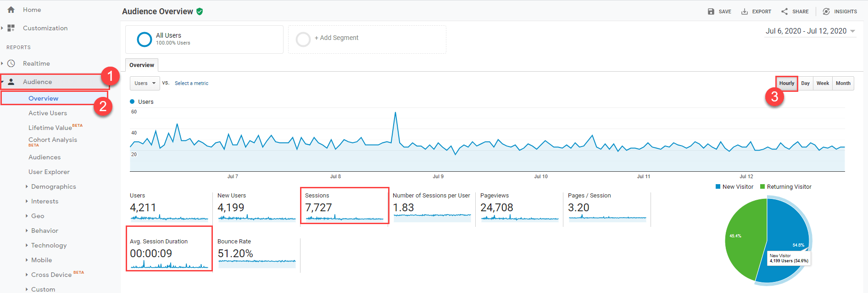This screenshot has width=868, height=293.
Task: Click Add Segment
Action: tap(336, 38)
